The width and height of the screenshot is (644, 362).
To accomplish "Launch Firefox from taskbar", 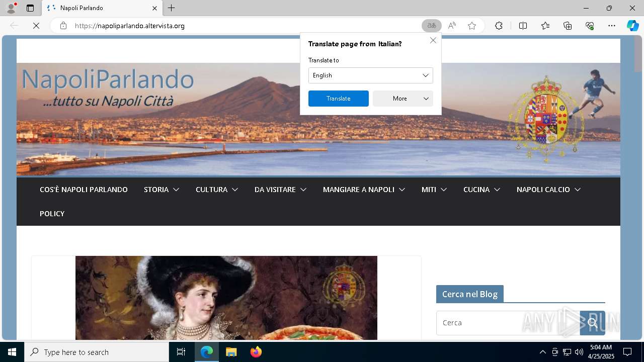I will [256, 352].
